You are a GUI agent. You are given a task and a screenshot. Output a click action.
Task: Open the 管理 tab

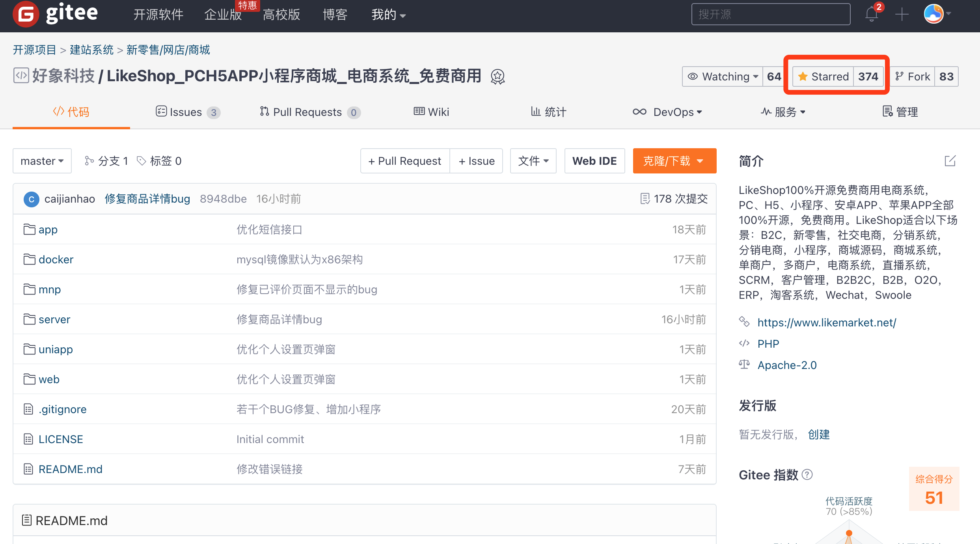(900, 112)
